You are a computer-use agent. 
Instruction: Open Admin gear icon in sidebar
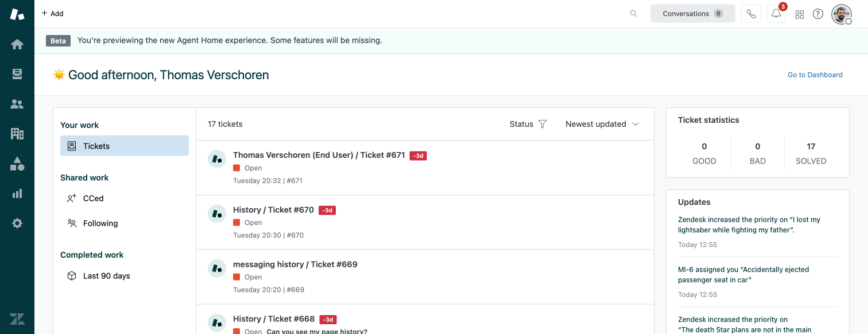[x=17, y=223]
